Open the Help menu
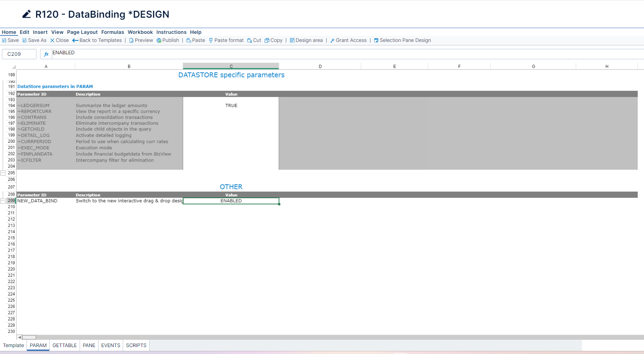 [x=195, y=32]
